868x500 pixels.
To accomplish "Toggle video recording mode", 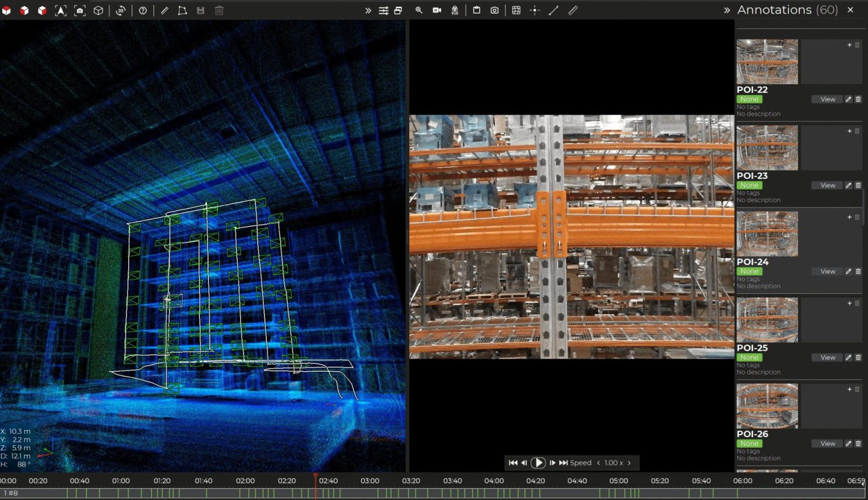I will click(437, 10).
